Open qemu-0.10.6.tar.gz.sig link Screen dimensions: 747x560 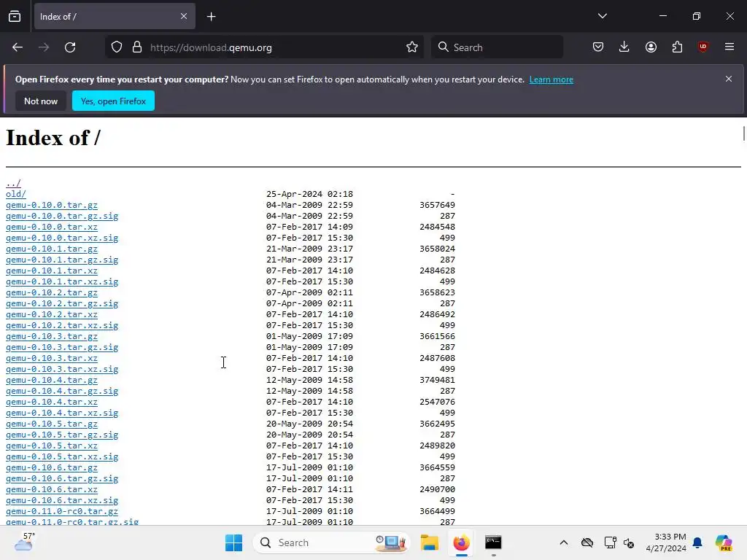point(62,478)
